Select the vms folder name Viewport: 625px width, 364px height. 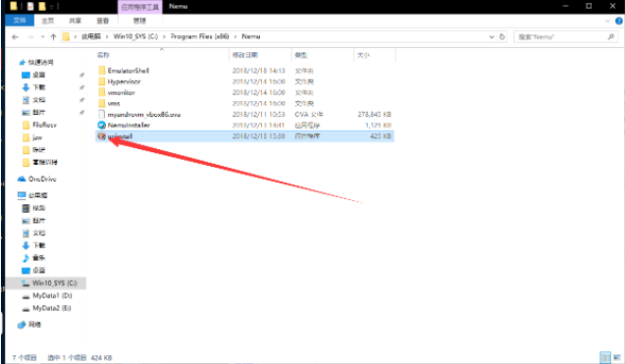pyautogui.click(x=114, y=103)
